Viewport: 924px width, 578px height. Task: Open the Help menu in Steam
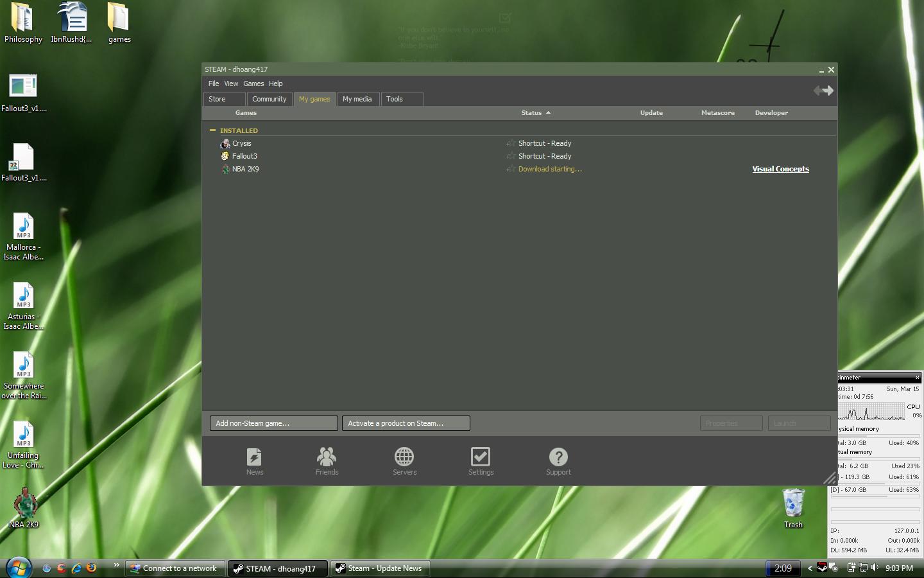click(x=275, y=83)
